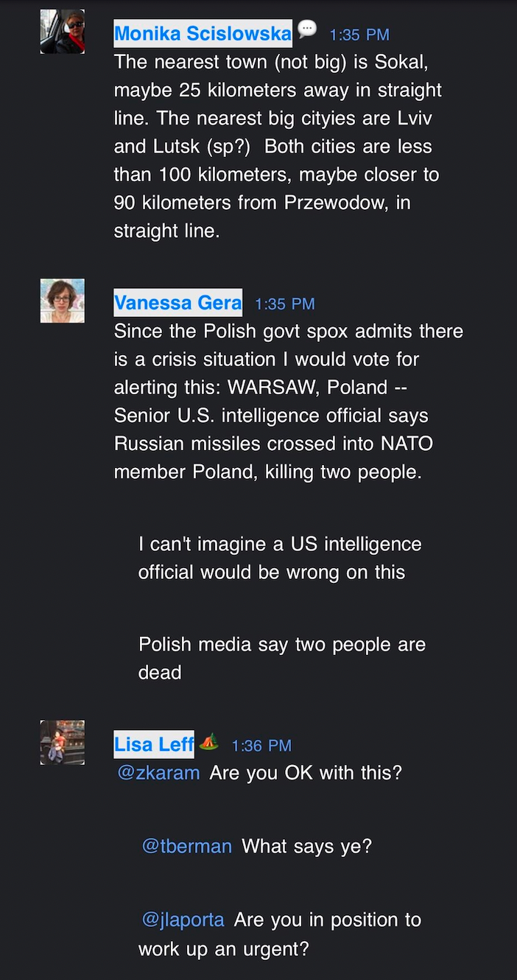Click the message "I can't imagine a US intelligence official"
Image resolution: width=517 pixels, height=980 pixels.
pos(280,558)
